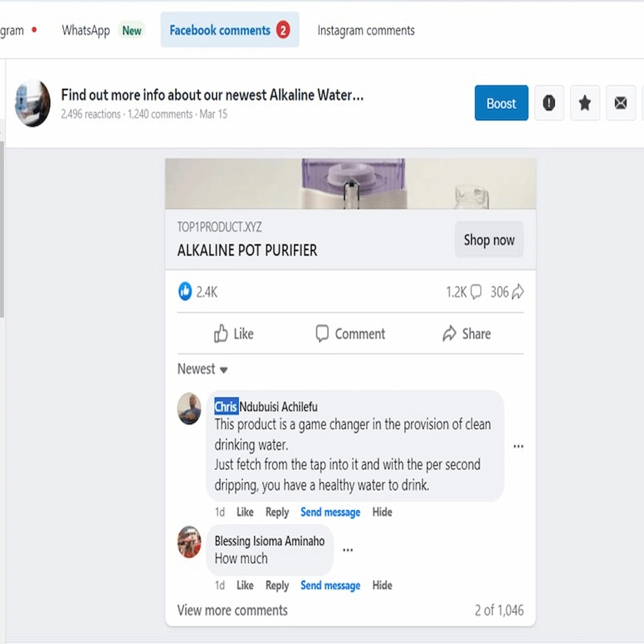Click the water purifier ad image

pyautogui.click(x=350, y=184)
